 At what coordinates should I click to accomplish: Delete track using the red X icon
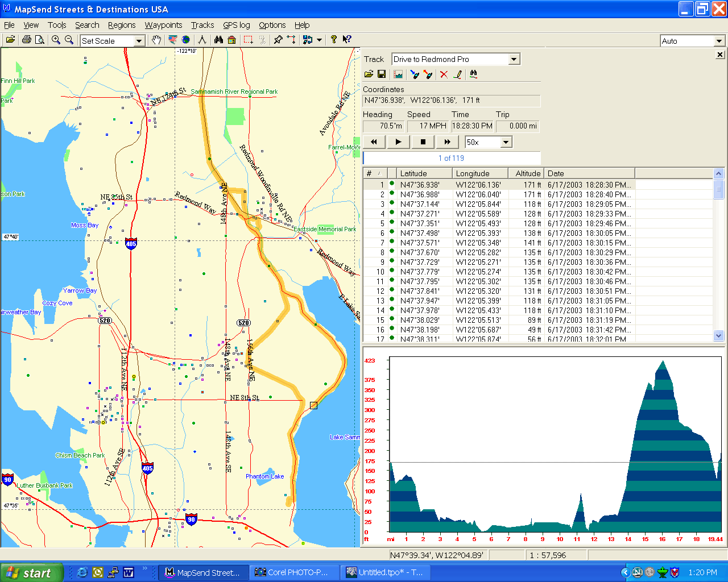point(444,74)
